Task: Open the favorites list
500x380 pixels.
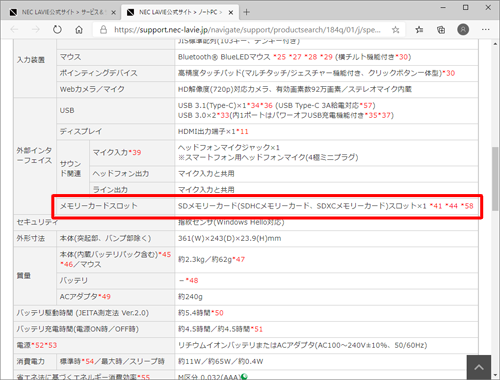Action: [419, 30]
